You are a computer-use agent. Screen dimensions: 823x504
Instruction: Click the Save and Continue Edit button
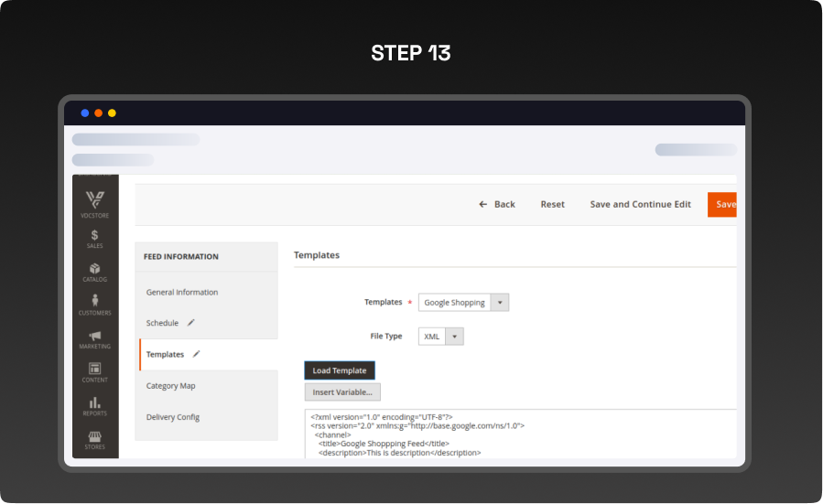click(640, 205)
